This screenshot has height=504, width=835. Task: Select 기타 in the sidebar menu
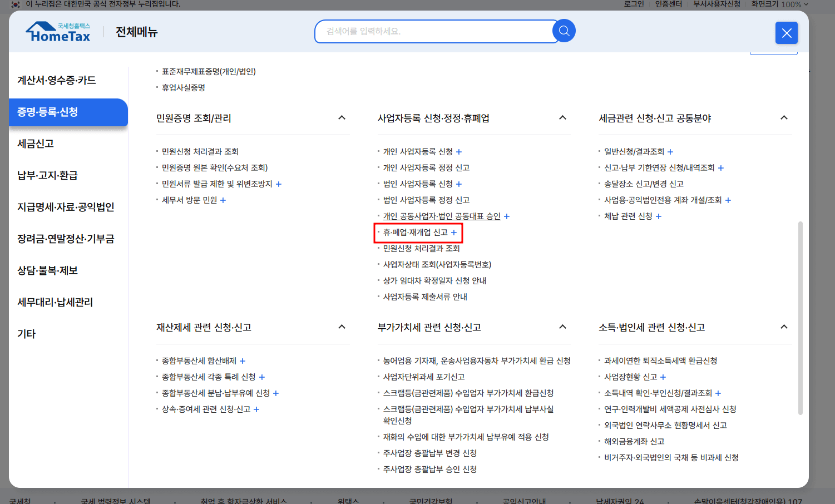(x=27, y=334)
